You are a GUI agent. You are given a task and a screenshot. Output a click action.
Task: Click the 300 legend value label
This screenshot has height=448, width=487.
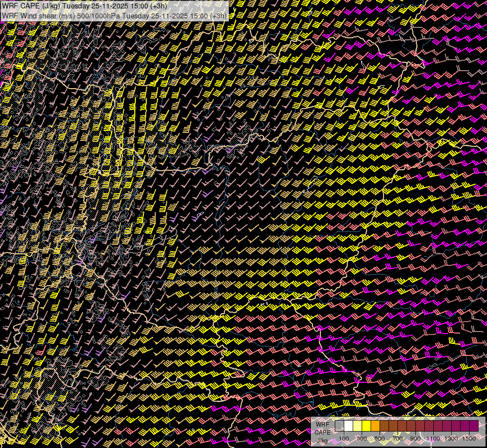(362, 439)
